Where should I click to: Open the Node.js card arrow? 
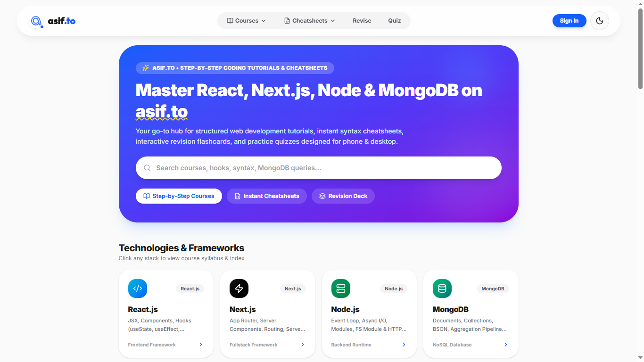click(x=404, y=345)
